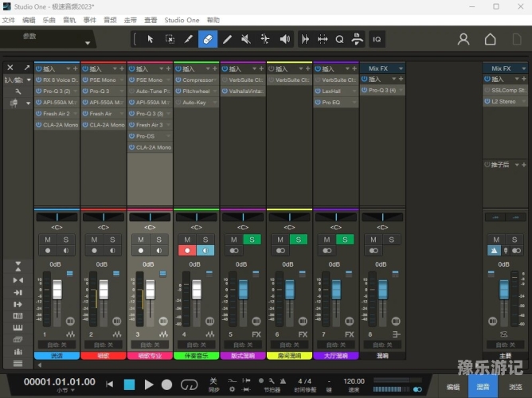532x398 pixels.
Task: Mute channel 1
Action: tap(48, 240)
